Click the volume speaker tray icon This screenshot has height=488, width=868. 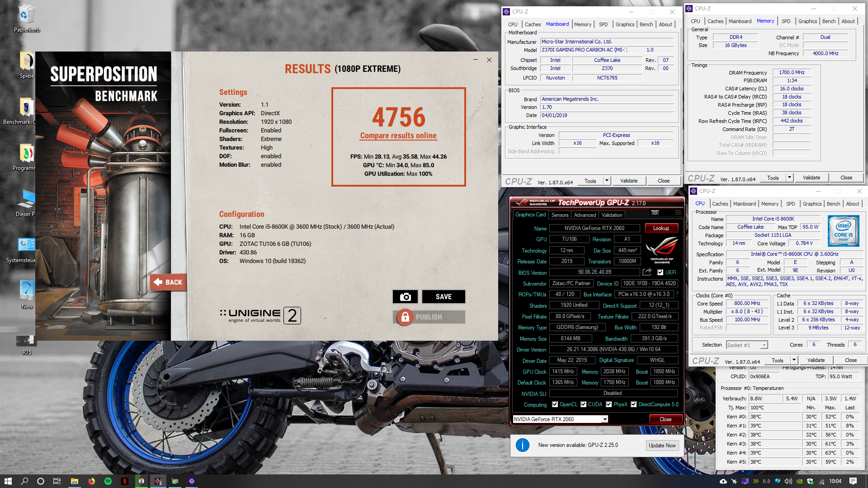788,481
